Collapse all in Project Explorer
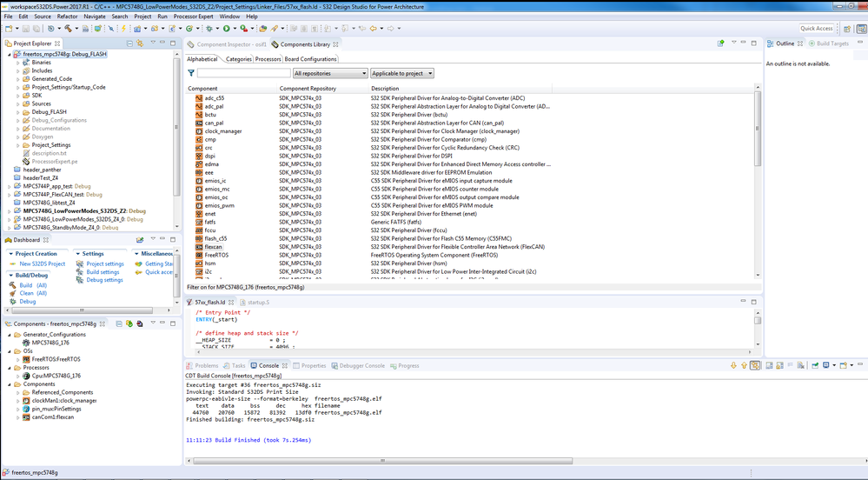This screenshot has width=868, height=480. (x=129, y=43)
